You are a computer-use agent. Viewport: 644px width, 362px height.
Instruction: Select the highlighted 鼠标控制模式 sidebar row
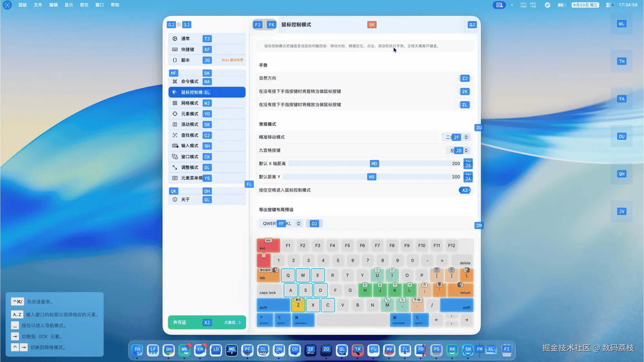(207, 92)
